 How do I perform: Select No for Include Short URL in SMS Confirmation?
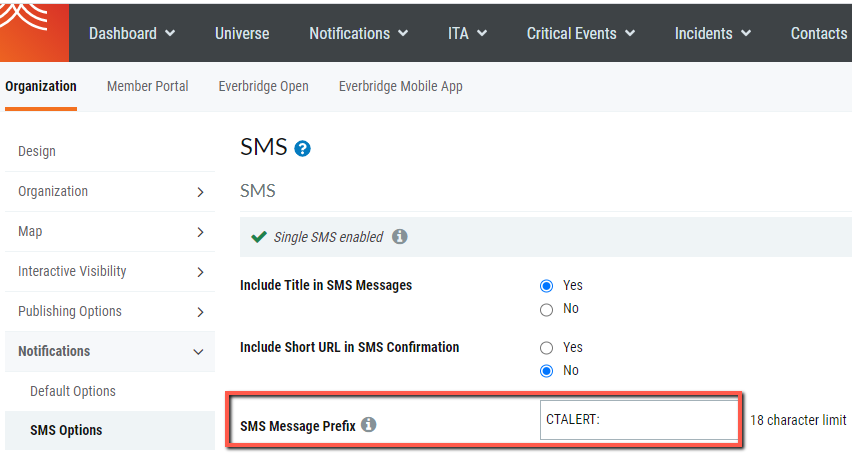546,371
